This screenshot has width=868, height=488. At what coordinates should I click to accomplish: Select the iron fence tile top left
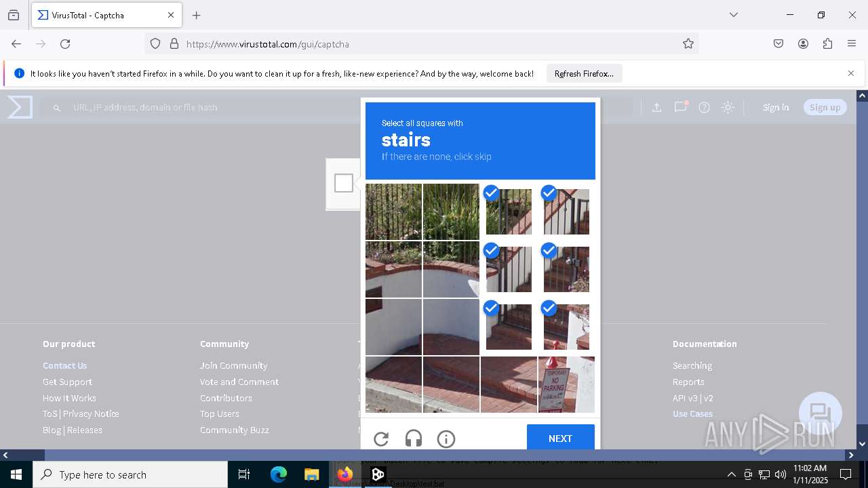click(393, 211)
